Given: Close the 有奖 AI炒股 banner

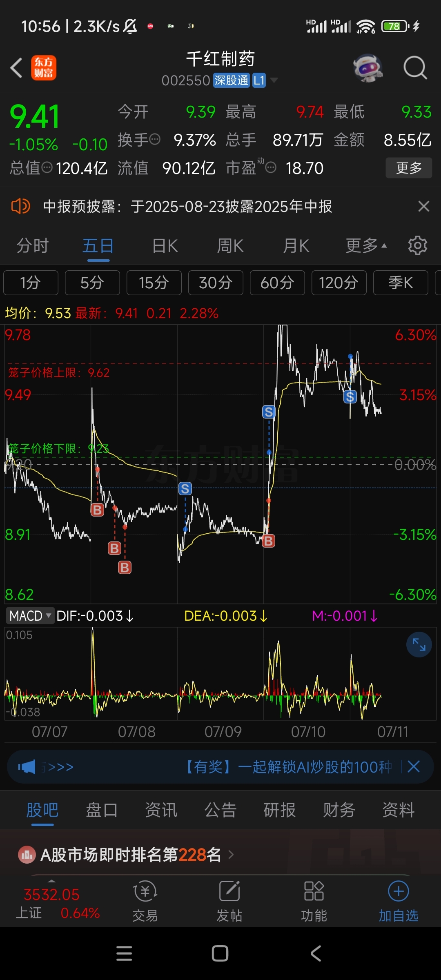Looking at the screenshot, I should coord(414,766).
